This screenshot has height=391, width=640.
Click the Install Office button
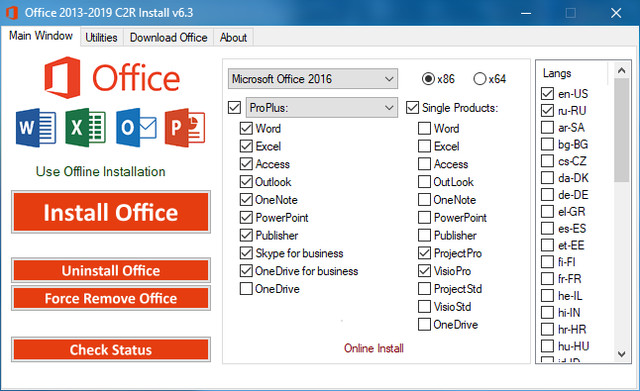[x=111, y=212]
